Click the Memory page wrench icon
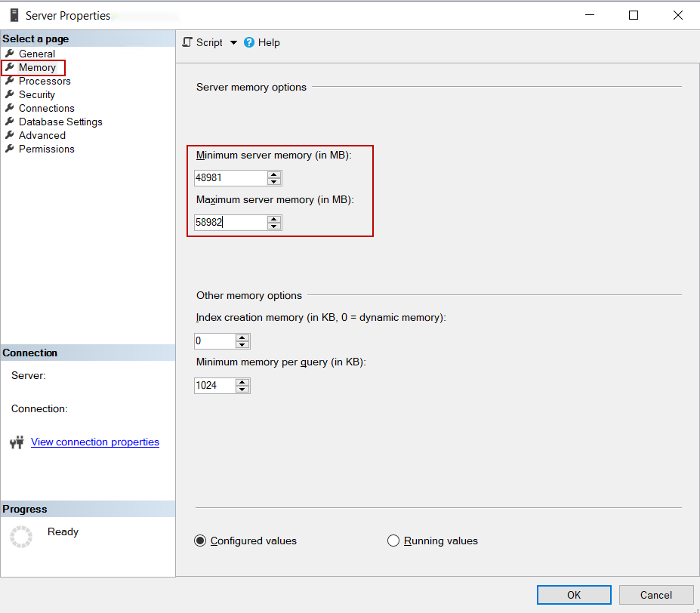Viewport: 700px width, 613px height. point(10,67)
